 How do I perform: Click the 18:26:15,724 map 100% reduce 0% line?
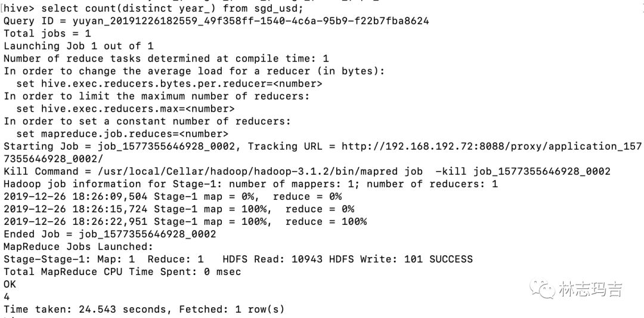pos(179,209)
